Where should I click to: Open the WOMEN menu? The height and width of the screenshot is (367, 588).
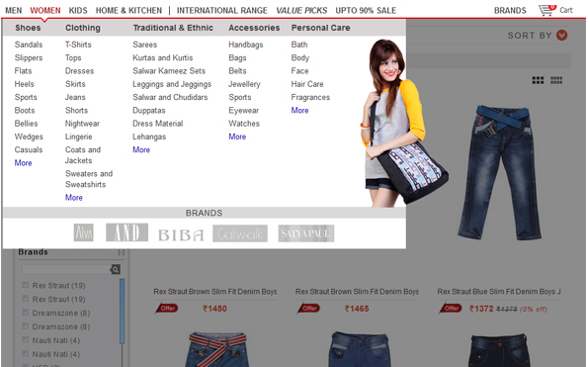click(45, 11)
